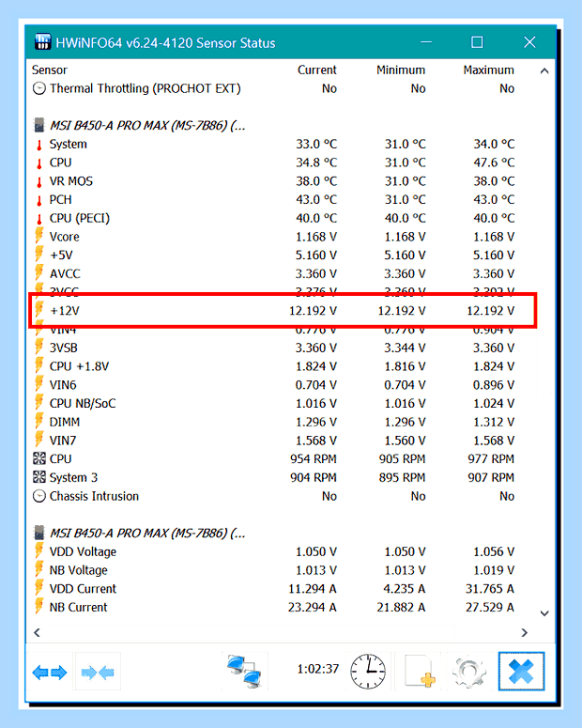Screen dimensions: 582x728
Task: Click the Thermal Throttling clock icon
Action: click(x=39, y=88)
